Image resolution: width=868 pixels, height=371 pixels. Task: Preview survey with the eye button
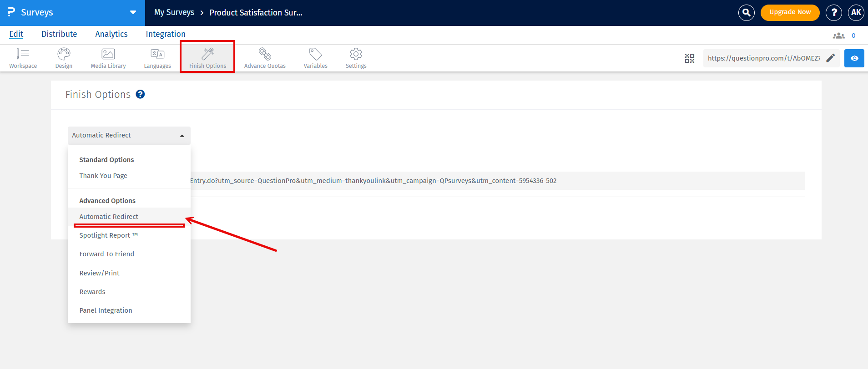point(854,58)
